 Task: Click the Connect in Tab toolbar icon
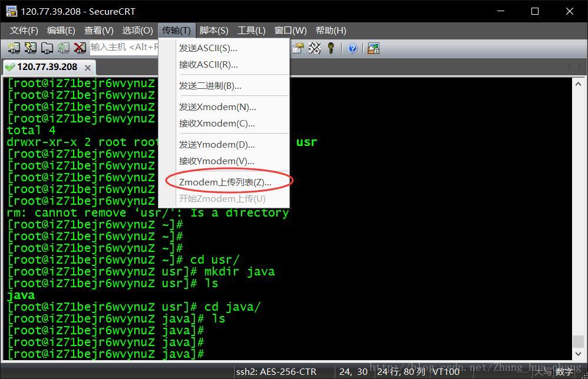point(47,48)
